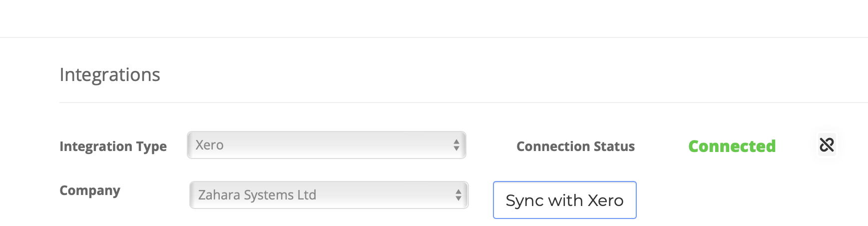Image resolution: width=868 pixels, height=226 pixels.
Task: Click the stepper arrows on Integration Type select
Action: [456, 145]
